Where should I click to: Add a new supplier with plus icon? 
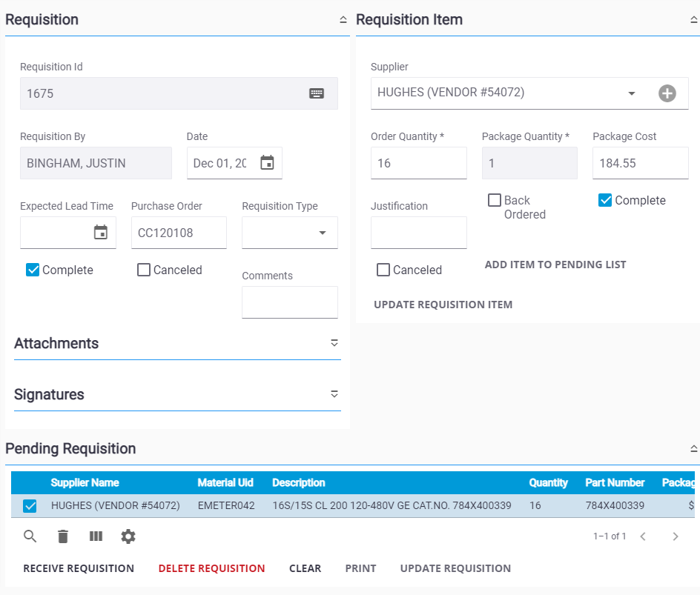(x=667, y=93)
